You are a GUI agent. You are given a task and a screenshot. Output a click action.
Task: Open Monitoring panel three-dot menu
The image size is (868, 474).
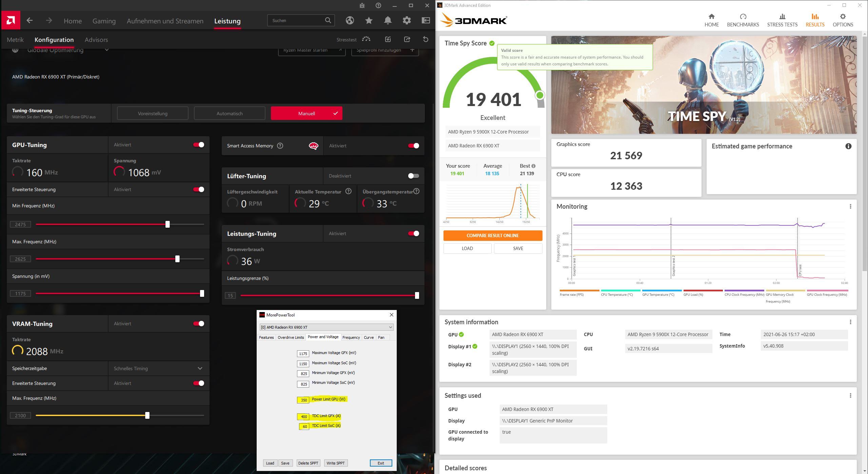point(850,206)
